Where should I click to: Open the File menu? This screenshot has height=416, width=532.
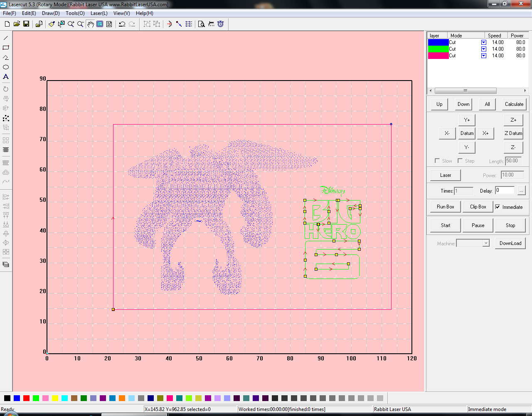coord(9,13)
